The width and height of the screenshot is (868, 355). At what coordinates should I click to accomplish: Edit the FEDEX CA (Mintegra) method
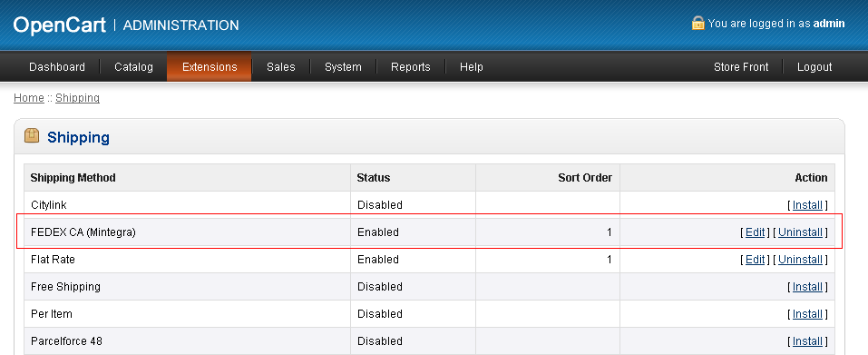(755, 232)
